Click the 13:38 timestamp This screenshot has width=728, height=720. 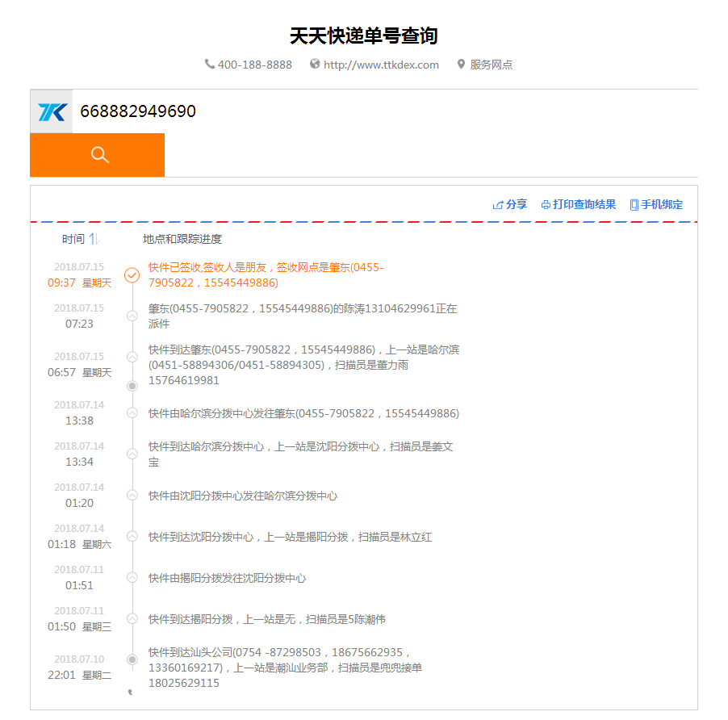click(x=79, y=421)
